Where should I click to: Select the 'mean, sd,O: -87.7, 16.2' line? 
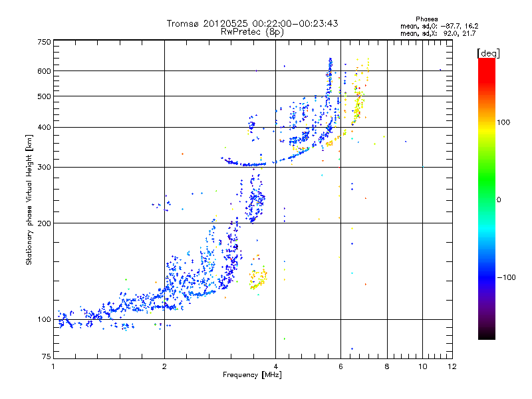440,26
